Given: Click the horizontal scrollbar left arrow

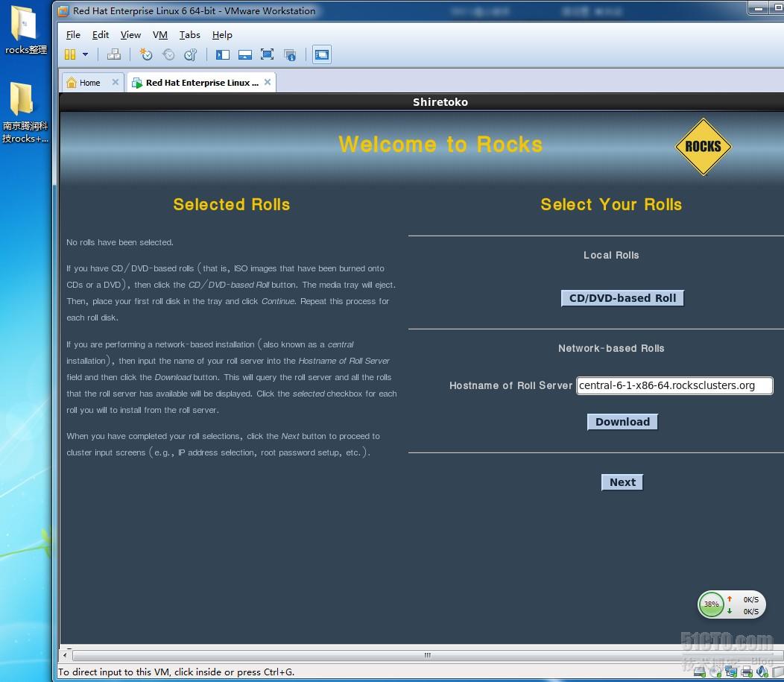Looking at the screenshot, I should pyautogui.click(x=65, y=654).
